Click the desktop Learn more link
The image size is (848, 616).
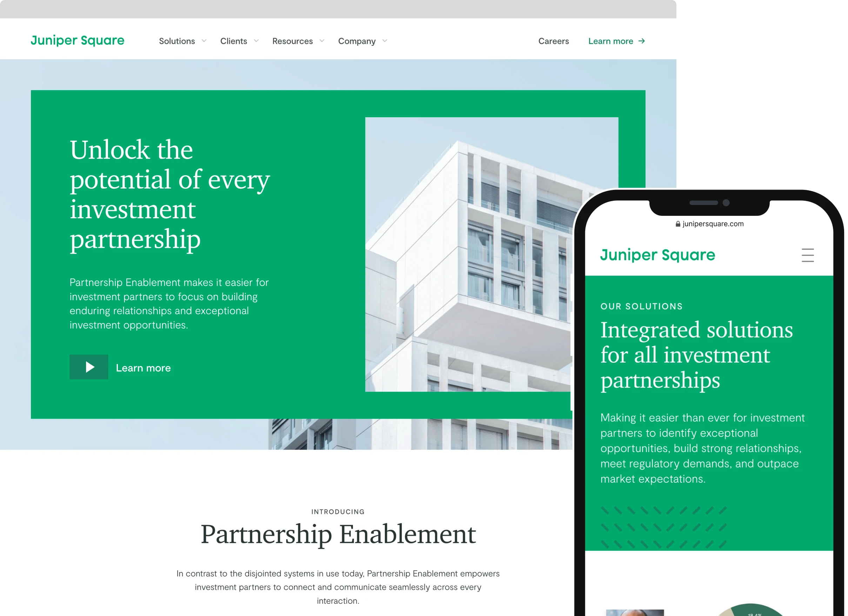coord(616,41)
